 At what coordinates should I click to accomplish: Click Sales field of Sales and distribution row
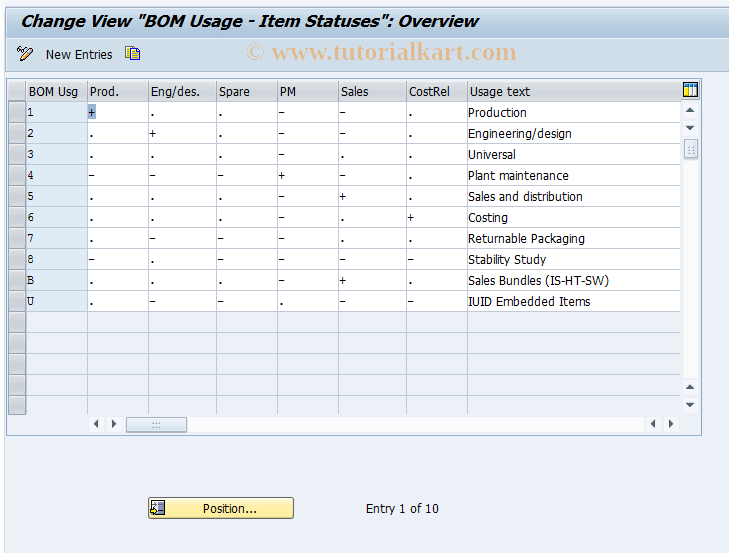[372, 196]
